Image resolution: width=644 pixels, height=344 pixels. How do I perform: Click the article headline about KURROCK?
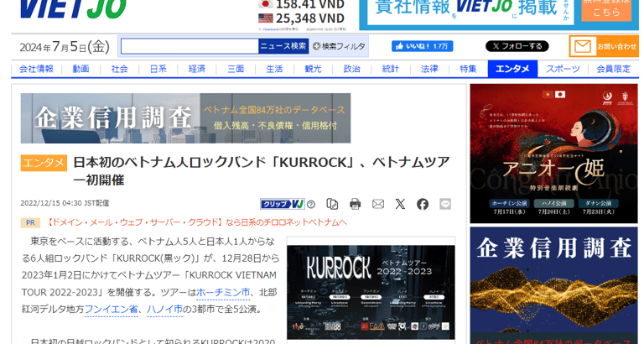coord(262,171)
